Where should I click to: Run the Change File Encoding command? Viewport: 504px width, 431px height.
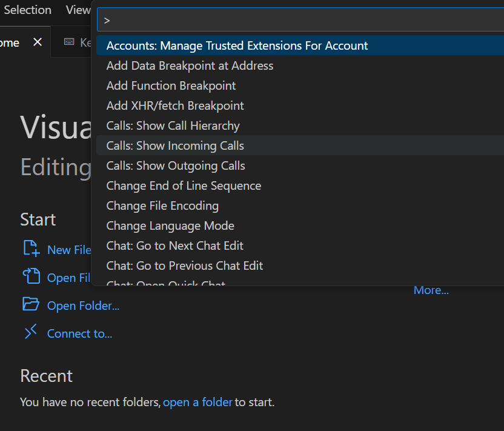click(162, 205)
